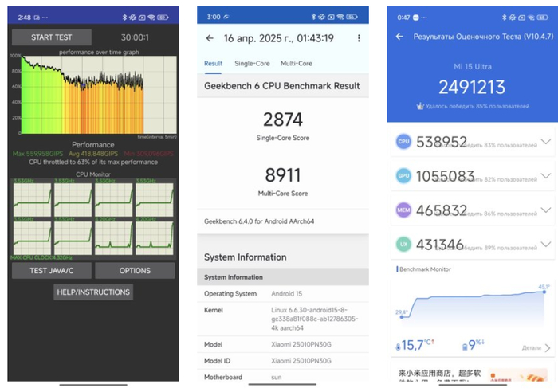558x392 pixels.
Task: Tap the back arrow in Geekbench header
Action: pyautogui.click(x=210, y=38)
